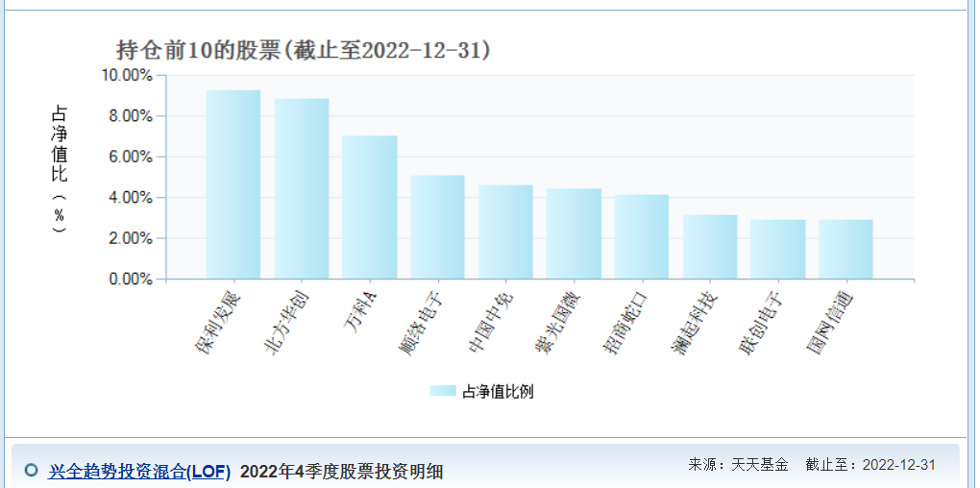The image size is (980, 488).
Task: Select the 紫光国微 bar in the chart
Action: tap(574, 233)
